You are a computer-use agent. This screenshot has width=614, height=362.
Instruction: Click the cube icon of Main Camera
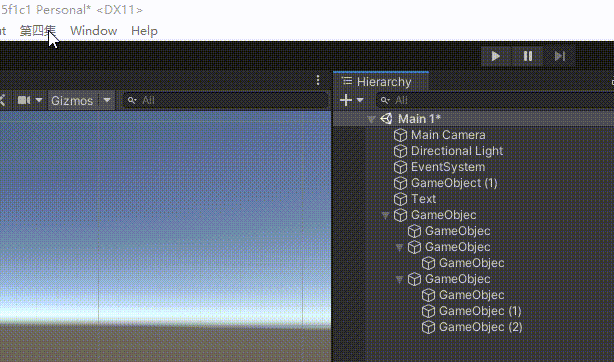click(x=400, y=135)
